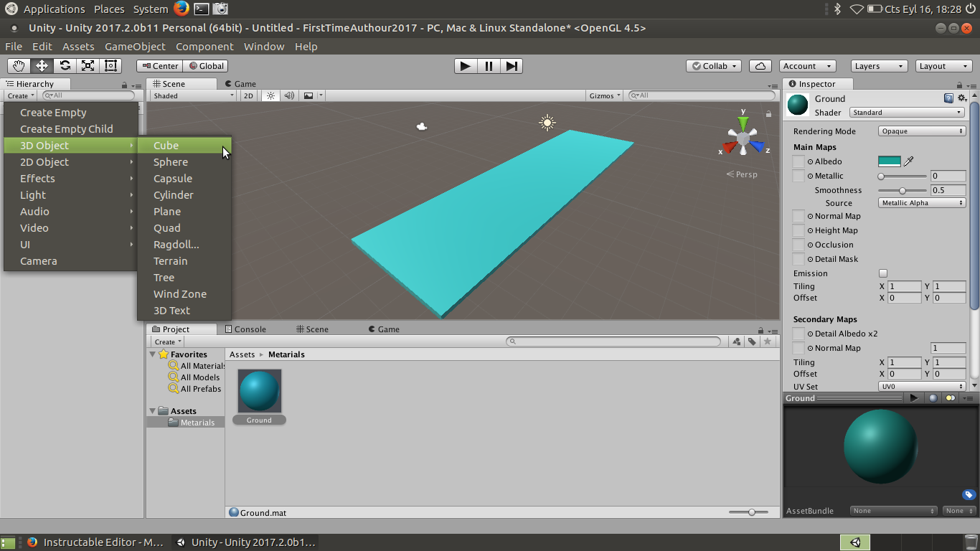Click the red X axis gizmo cone
The width and height of the screenshot is (980, 551).
pos(730,147)
